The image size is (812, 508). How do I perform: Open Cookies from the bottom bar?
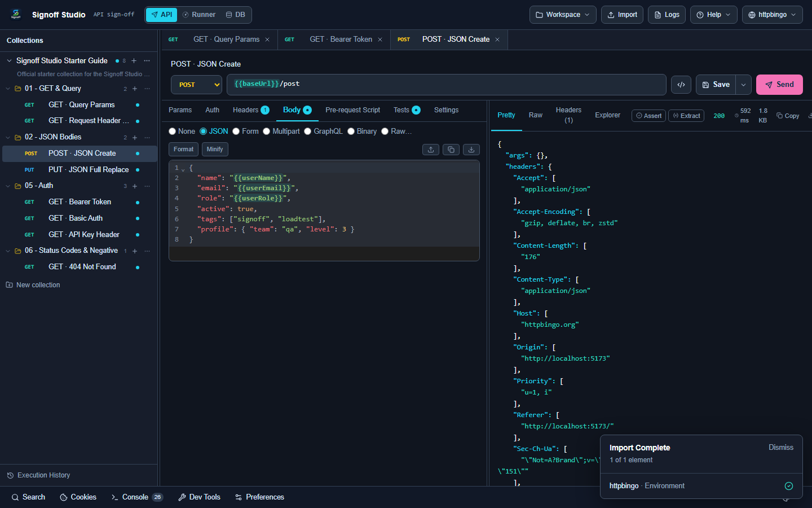point(78,497)
